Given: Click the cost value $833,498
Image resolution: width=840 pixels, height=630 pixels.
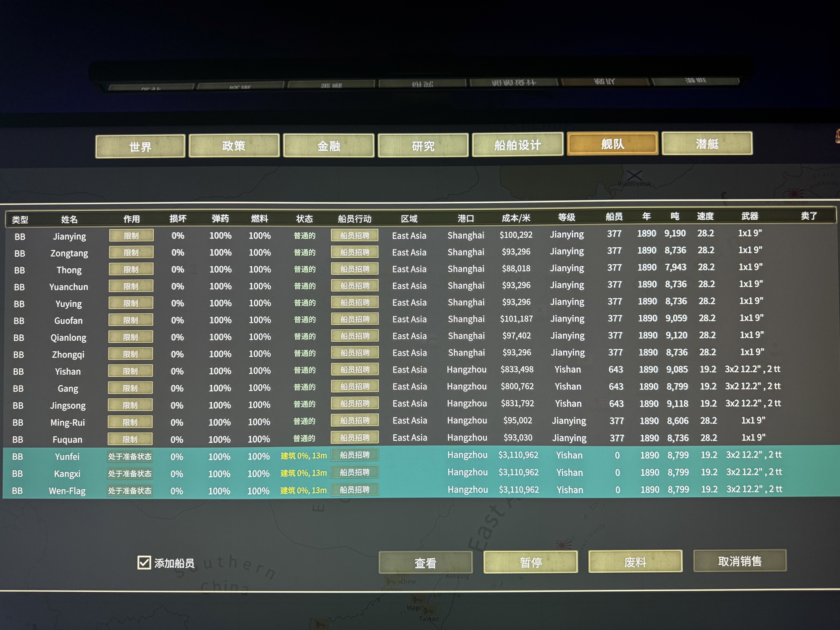Looking at the screenshot, I should (517, 369).
